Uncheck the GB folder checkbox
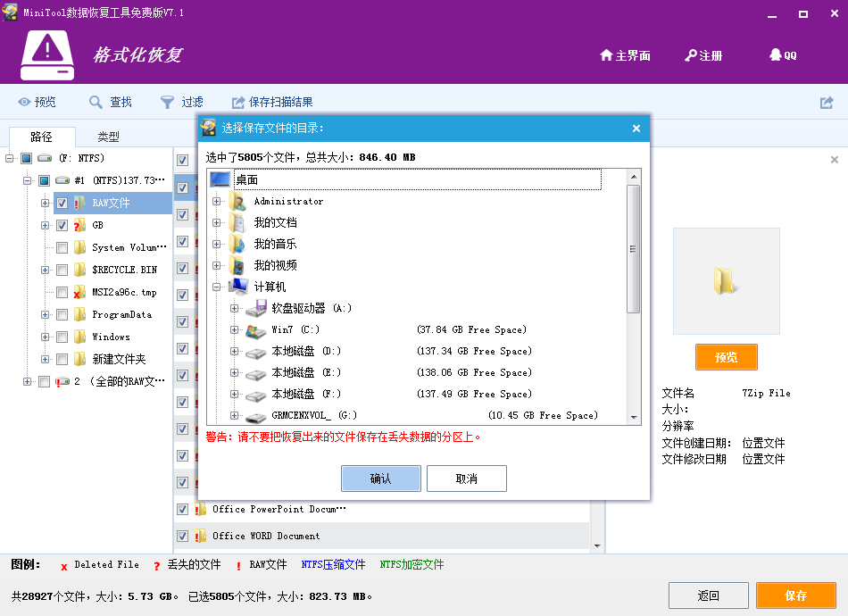848x616 pixels. coord(62,225)
